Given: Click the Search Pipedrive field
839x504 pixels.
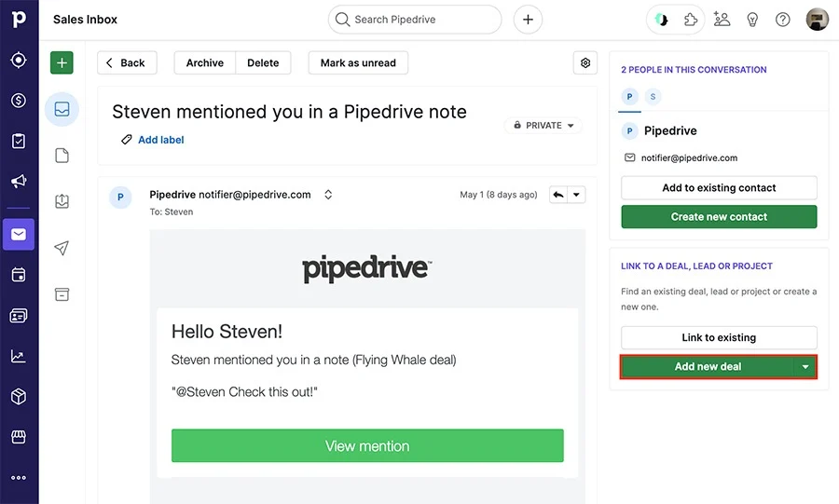Looking at the screenshot, I should pyautogui.click(x=415, y=20).
